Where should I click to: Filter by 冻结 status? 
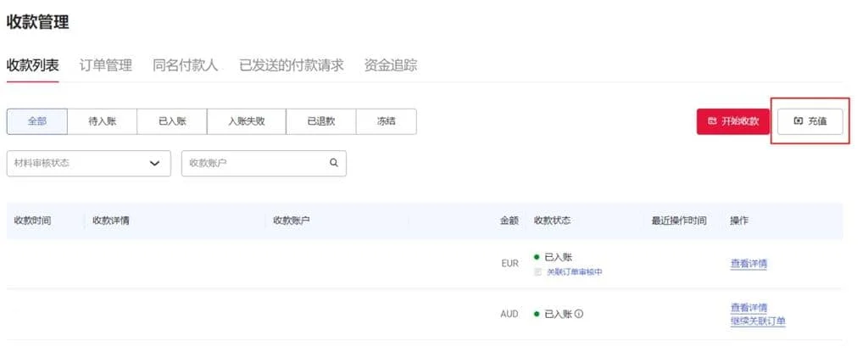tap(387, 121)
